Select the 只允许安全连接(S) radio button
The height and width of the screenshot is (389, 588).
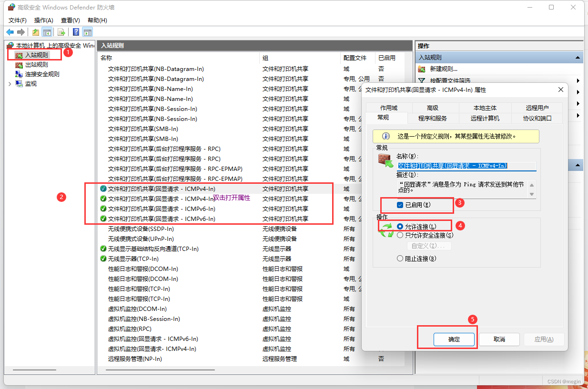(x=400, y=235)
